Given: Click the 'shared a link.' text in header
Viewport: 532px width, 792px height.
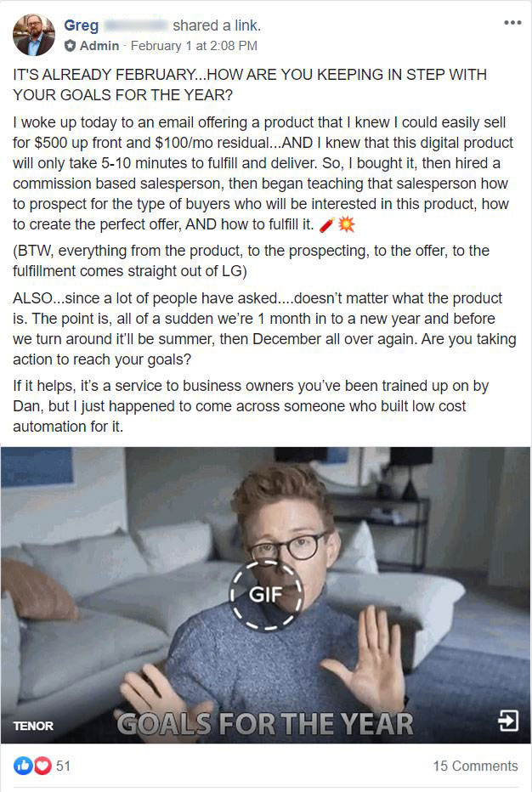Looking at the screenshot, I should click(x=217, y=25).
